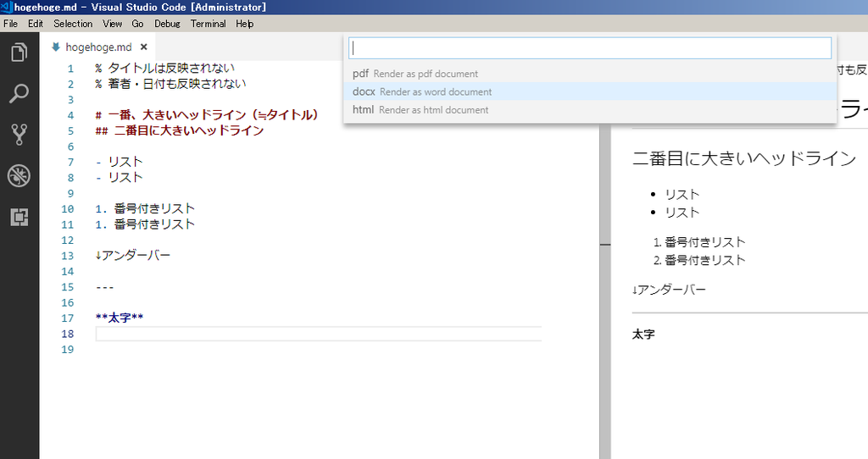Viewport: 868px width, 459px height.
Task: Click the '- リスト' text on line 7
Action: tap(119, 162)
